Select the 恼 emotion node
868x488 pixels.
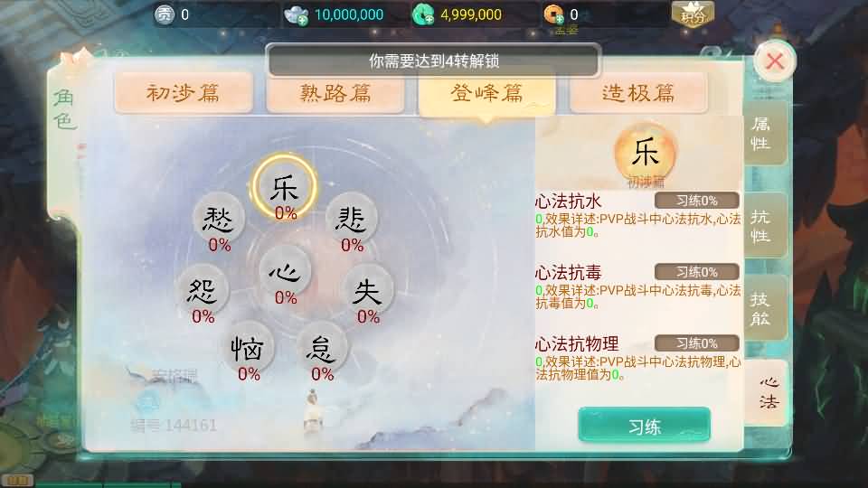click(x=248, y=348)
